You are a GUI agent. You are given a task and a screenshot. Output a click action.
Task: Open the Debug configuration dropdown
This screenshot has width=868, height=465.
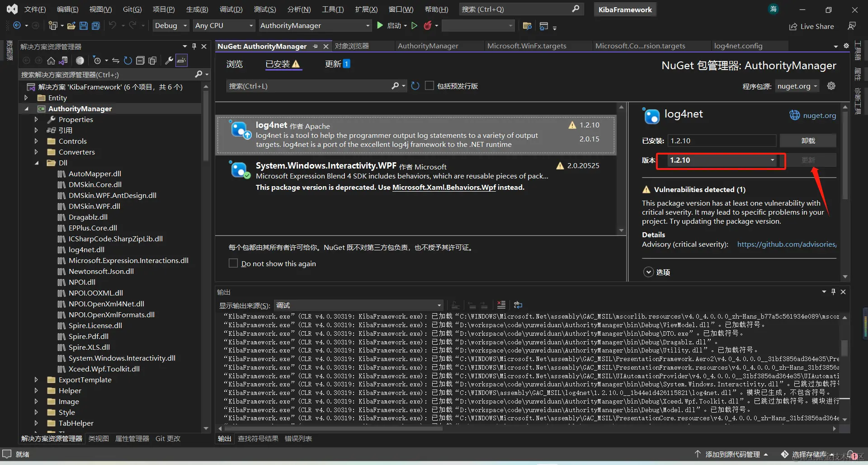170,26
